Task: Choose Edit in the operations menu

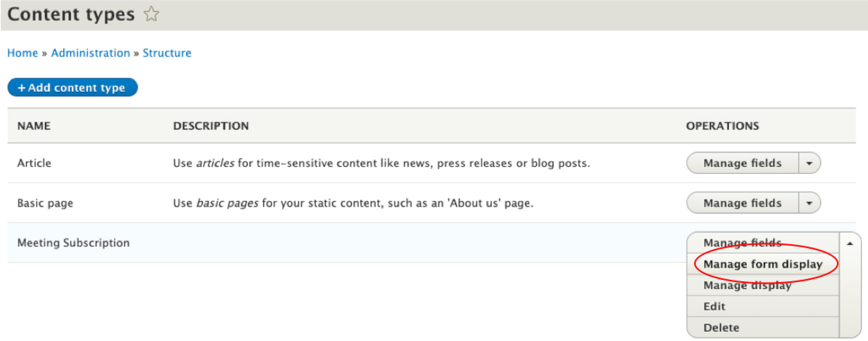Action: point(714,306)
